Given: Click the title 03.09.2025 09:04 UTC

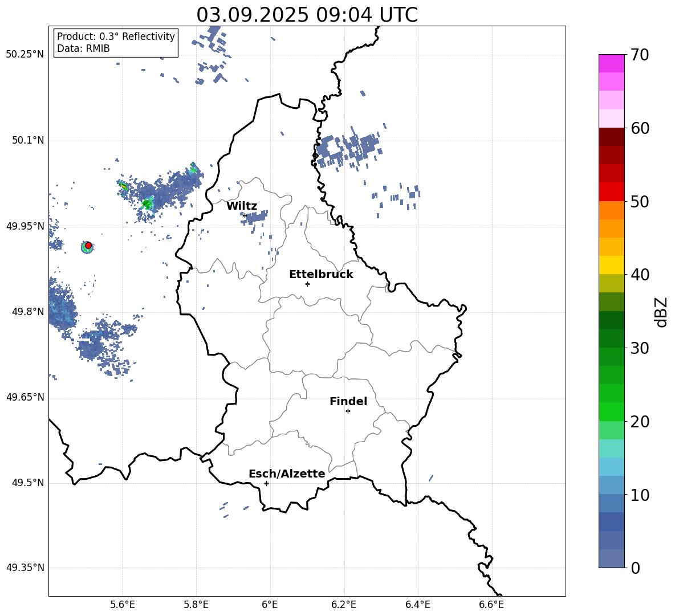Looking at the screenshot, I should (x=307, y=15).
